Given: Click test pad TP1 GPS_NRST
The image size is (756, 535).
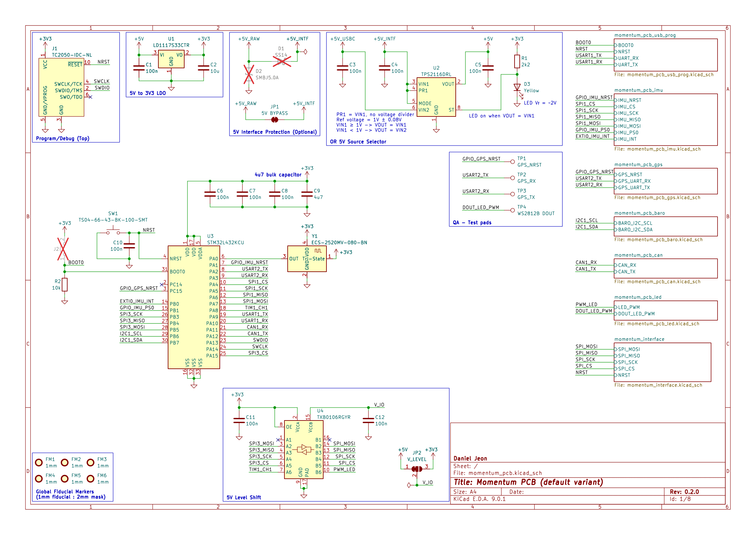Looking at the screenshot, I should coord(513,161).
